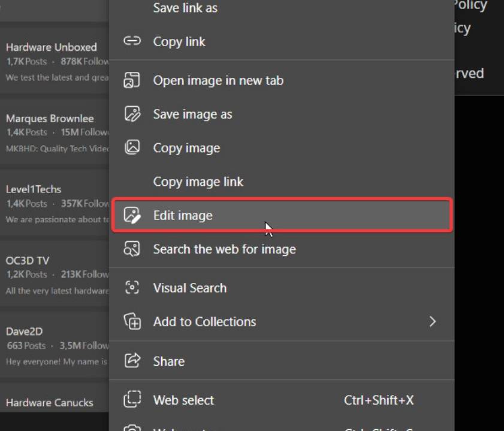This screenshot has width=504, height=431.
Task: Choose Save link as from context menu
Action: [185, 8]
